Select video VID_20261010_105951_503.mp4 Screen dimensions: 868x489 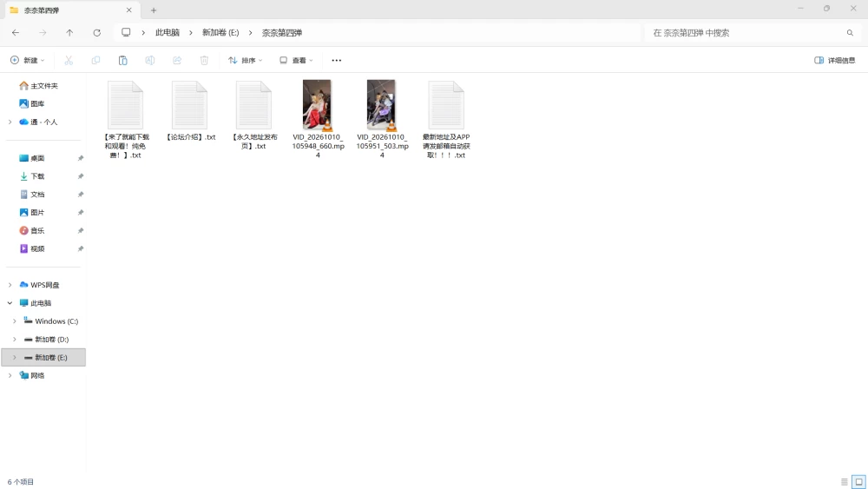tap(382, 120)
